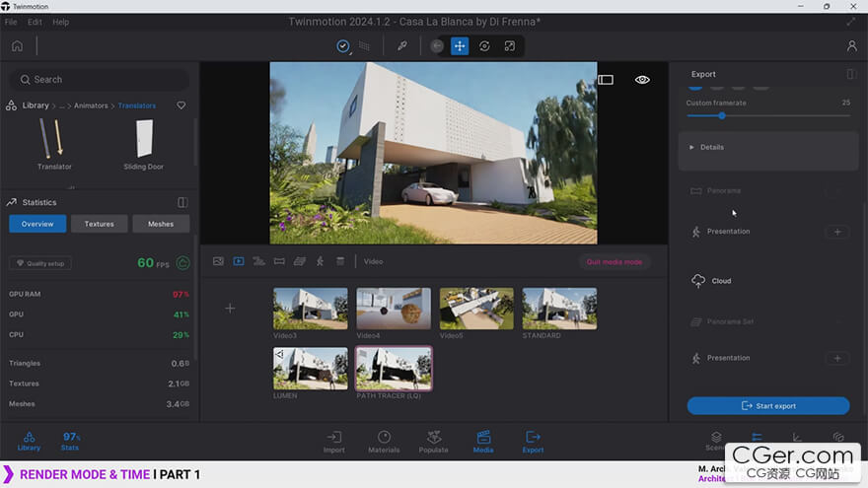Open the Scene graph panel
868x488 pixels.
pos(716,441)
